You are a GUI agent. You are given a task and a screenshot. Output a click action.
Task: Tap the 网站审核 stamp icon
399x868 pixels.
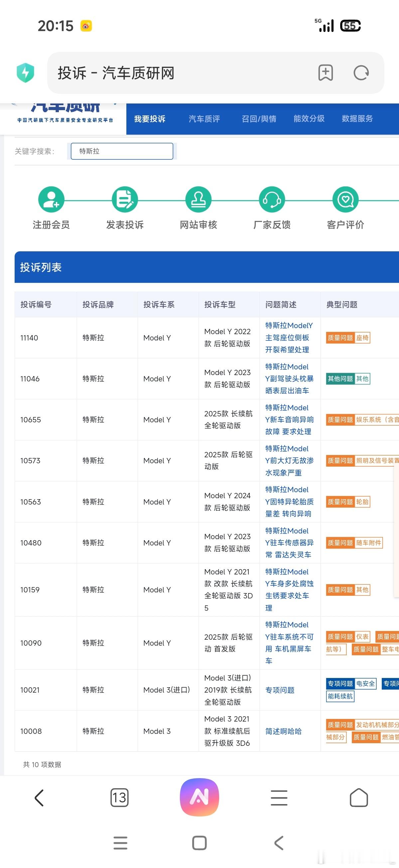point(198,199)
